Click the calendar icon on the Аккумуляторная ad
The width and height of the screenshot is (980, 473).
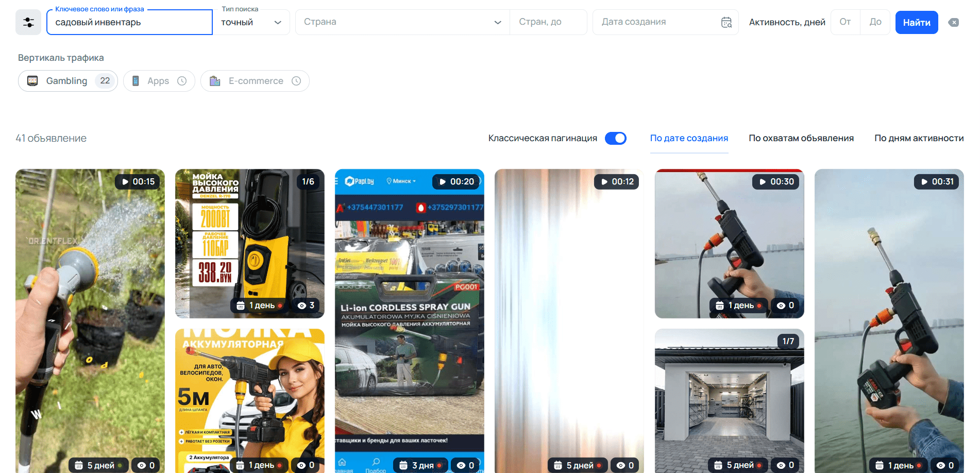240,465
